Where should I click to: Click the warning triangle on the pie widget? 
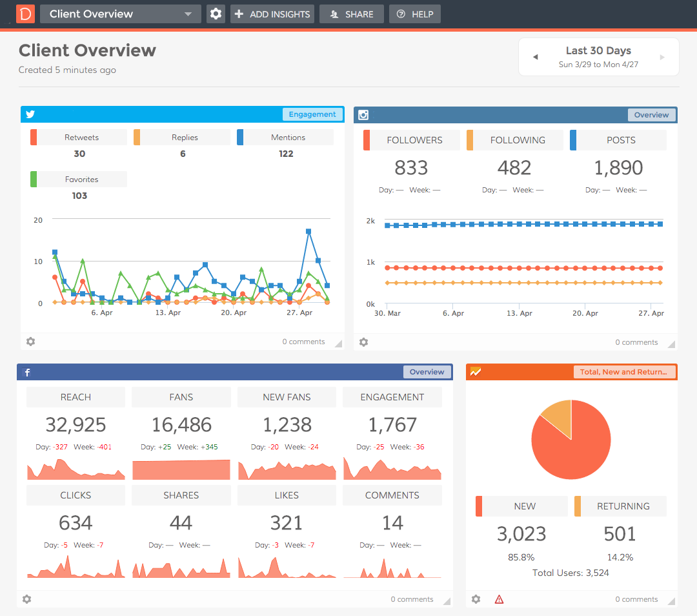(x=499, y=599)
